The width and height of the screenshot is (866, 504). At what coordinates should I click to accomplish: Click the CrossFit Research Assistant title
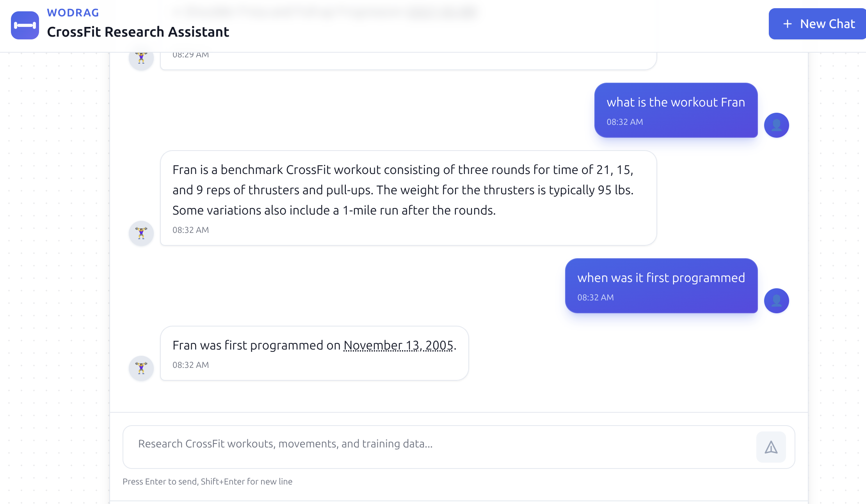click(138, 32)
